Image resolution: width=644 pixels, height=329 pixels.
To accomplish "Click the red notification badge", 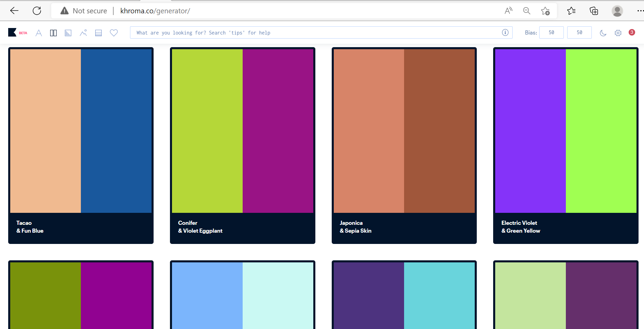I will coord(632,32).
